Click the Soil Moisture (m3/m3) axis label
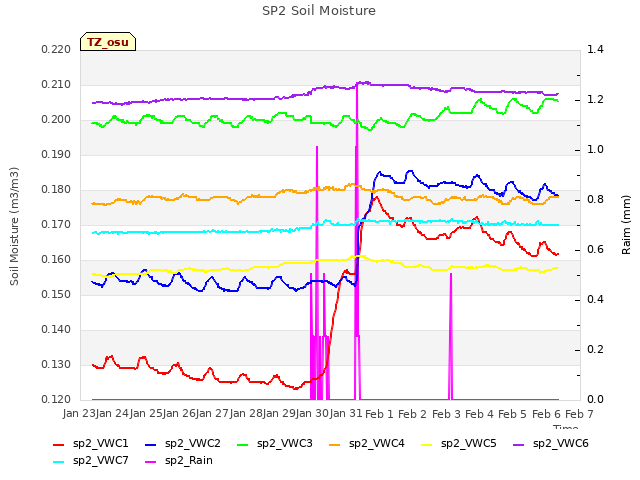 pos(14,226)
